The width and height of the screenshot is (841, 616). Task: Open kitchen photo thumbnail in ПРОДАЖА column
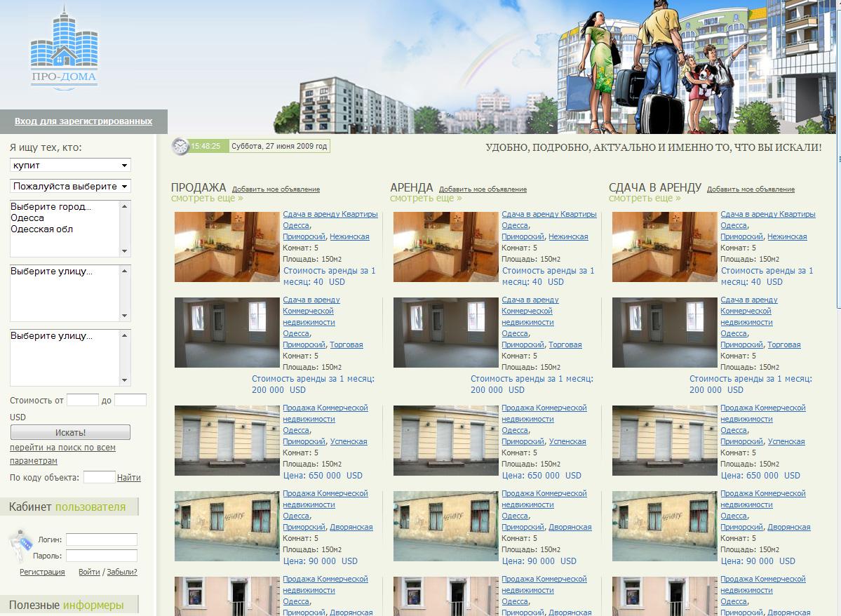point(227,247)
